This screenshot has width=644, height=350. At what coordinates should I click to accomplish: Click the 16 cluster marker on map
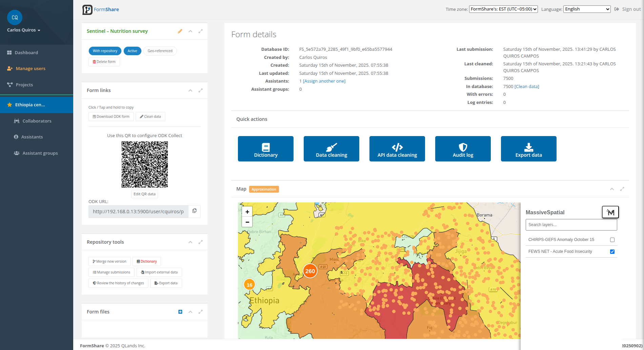click(x=249, y=285)
